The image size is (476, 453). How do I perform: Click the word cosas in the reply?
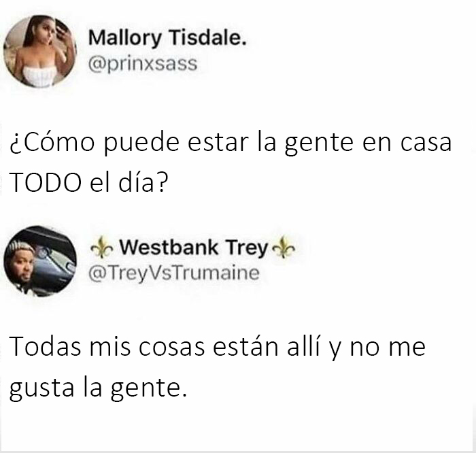172,348
